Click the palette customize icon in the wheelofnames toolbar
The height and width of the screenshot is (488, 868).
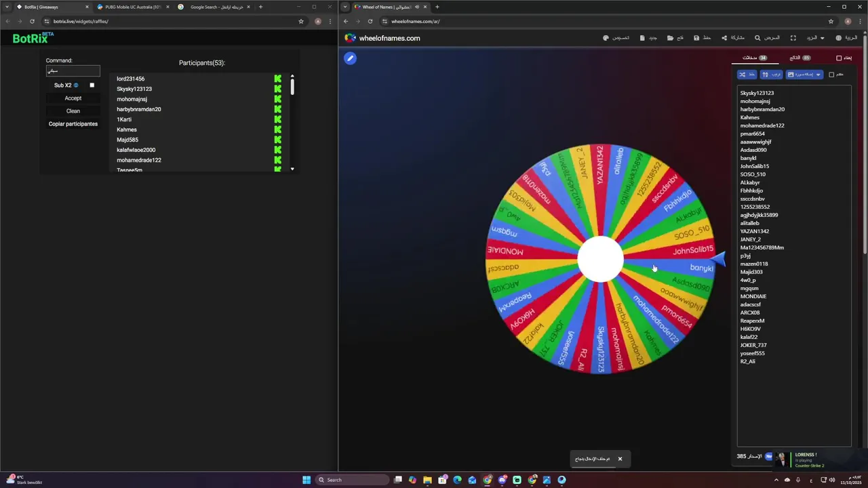click(x=606, y=38)
